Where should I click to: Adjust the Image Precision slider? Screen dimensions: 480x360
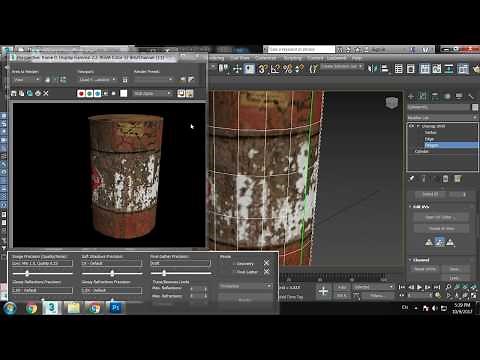[x=27, y=274]
